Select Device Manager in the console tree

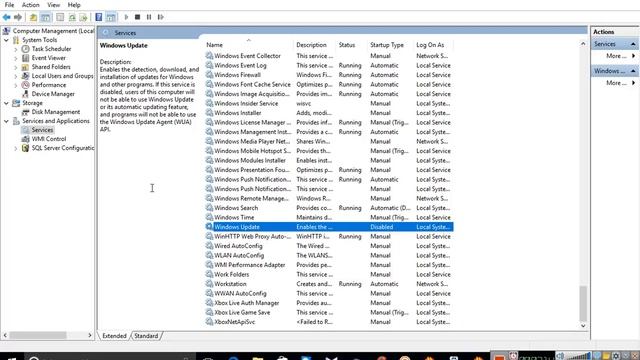(x=53, y=93)
